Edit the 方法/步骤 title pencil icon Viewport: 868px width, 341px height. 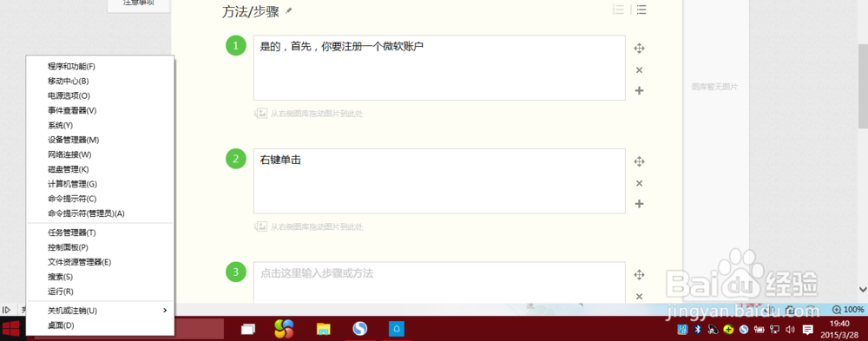click(x=288, y=10)
